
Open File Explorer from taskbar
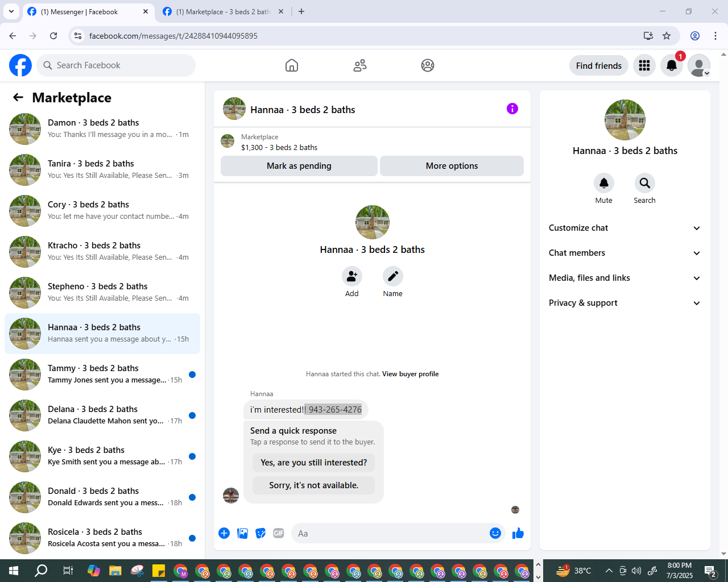(115, 571)
